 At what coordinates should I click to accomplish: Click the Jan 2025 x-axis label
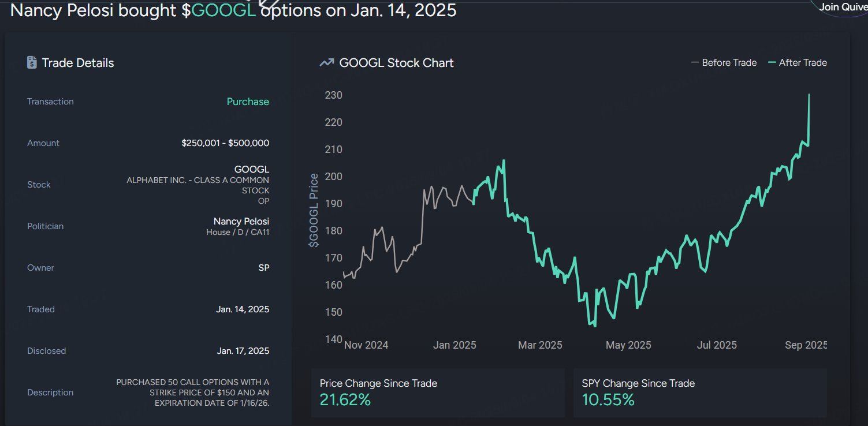click(x=455, y=345)
